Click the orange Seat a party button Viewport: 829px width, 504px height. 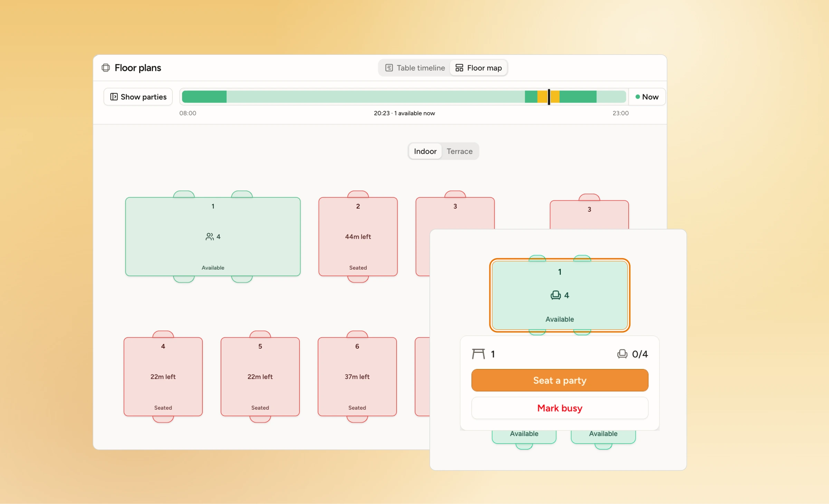[x=560, y=380]
